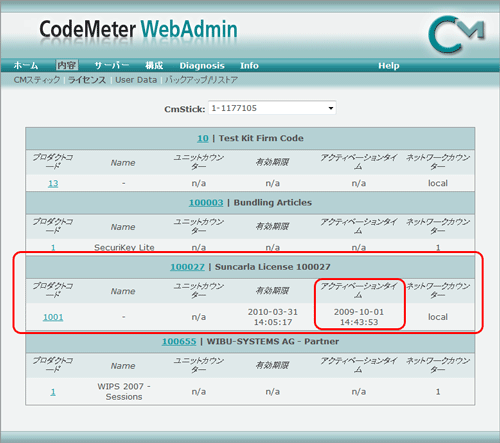Open the バックアップ/リストア submenu tab
Viewport: 500px width, 443px height.
[x=201, y=80]
